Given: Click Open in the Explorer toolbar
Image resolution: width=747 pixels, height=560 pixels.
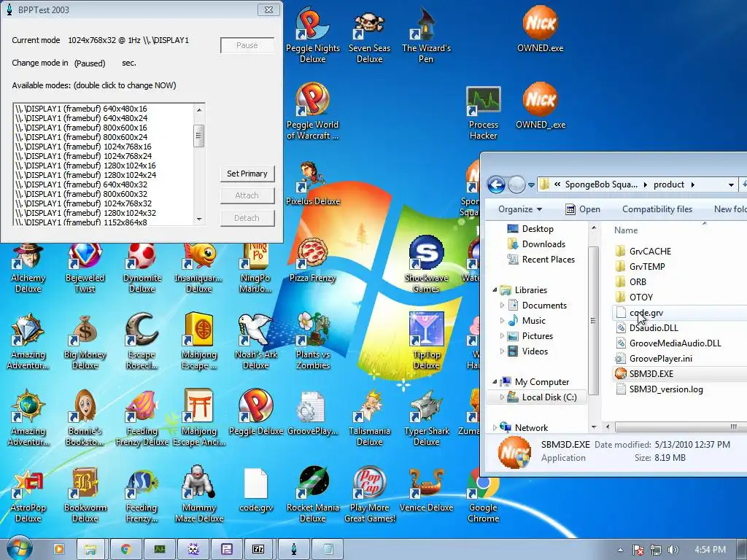Looking at the screenshot, I should (x=583, y=209).
